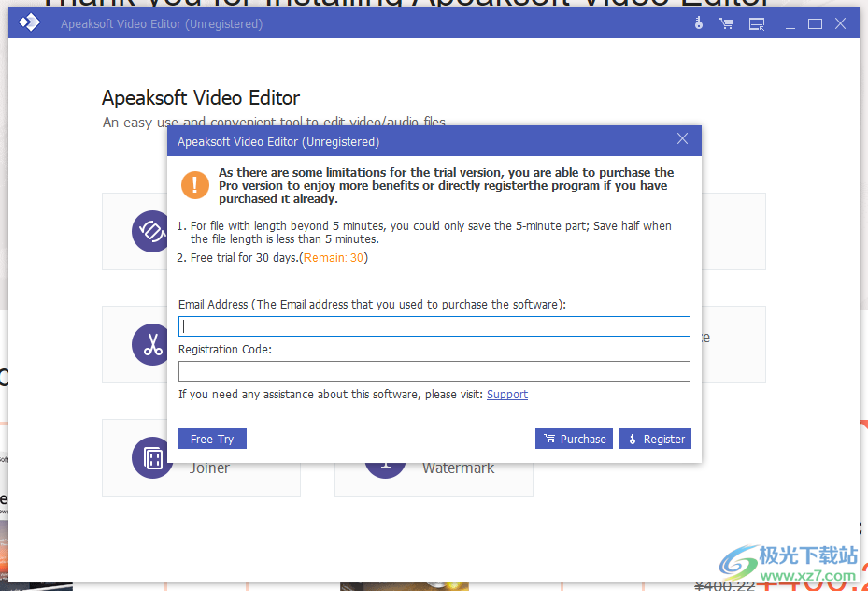The width and height of the screenshot is (868, 591).
Task: Close the main Video Editor window
Action: click(840, 23)
